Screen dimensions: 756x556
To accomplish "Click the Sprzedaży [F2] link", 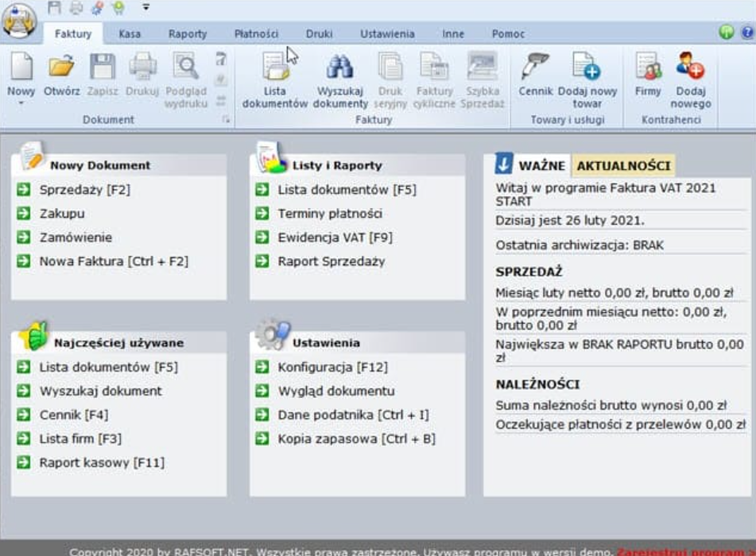I will tap(84, 190).
